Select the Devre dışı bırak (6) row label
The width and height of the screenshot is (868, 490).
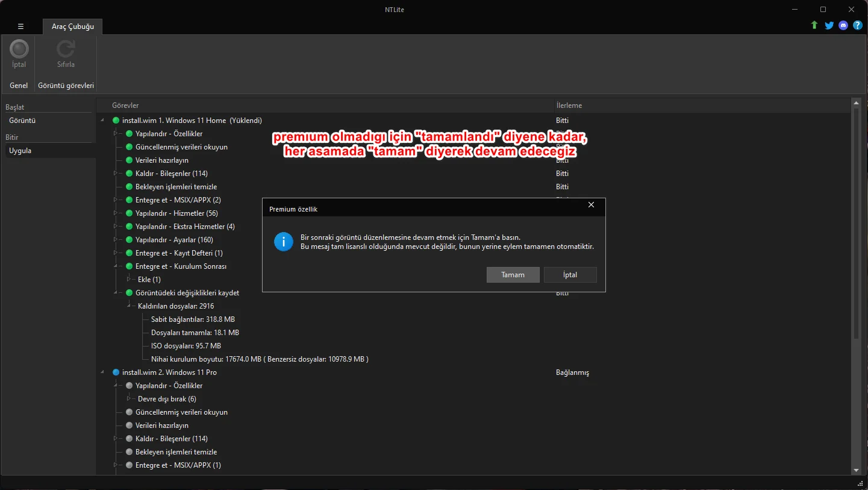(x=167, y=399)
